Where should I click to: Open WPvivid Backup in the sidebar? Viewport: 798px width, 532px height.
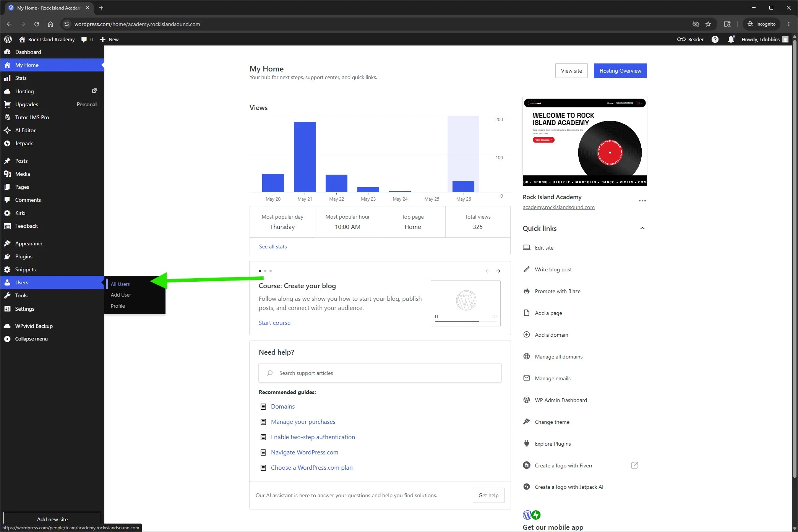click(52, 326)
